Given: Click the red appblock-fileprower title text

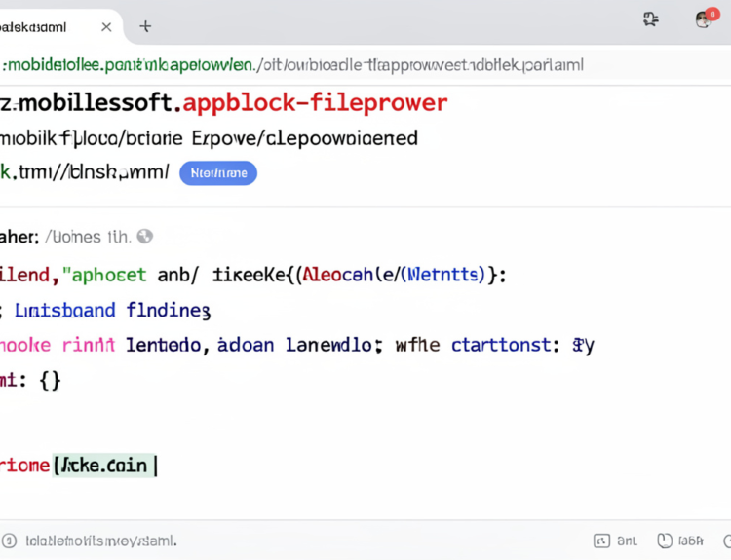Looking at the screenshot, I should tap(315, 103).
